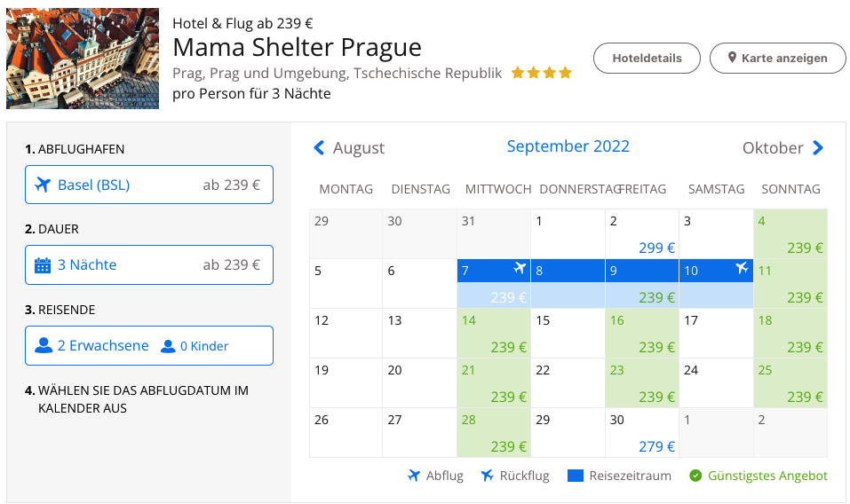Click the September 2022 month heading

pyautogui.click(x=568, y=146)
